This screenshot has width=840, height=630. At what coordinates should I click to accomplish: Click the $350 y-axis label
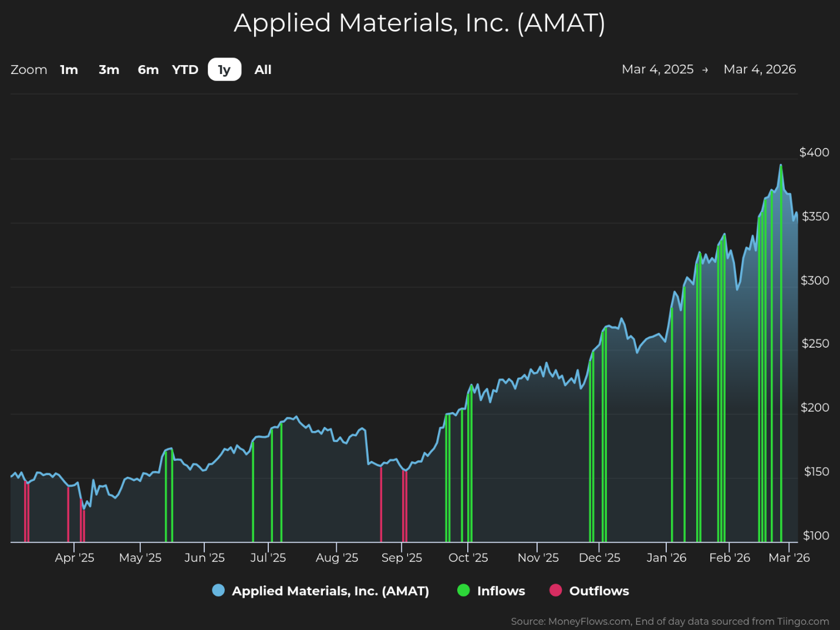point(815,217)
